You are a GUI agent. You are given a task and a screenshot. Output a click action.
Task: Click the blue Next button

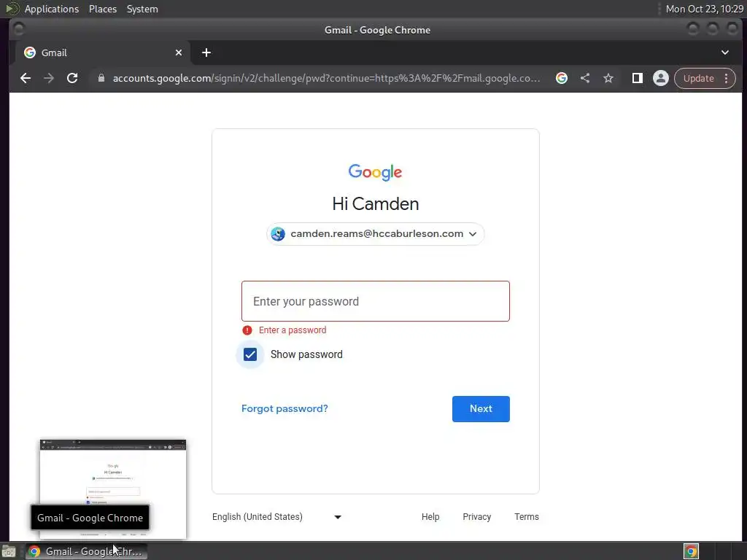point(481,408)
